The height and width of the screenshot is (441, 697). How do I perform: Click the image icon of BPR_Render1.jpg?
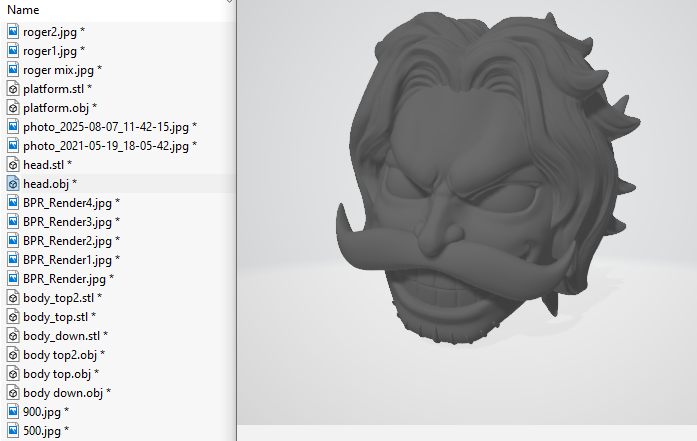[x=13, y=260]
